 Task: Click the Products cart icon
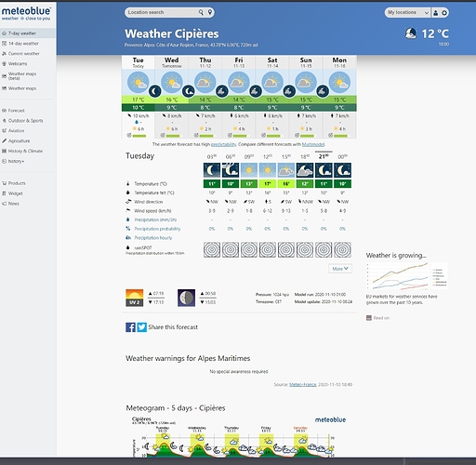4,183
